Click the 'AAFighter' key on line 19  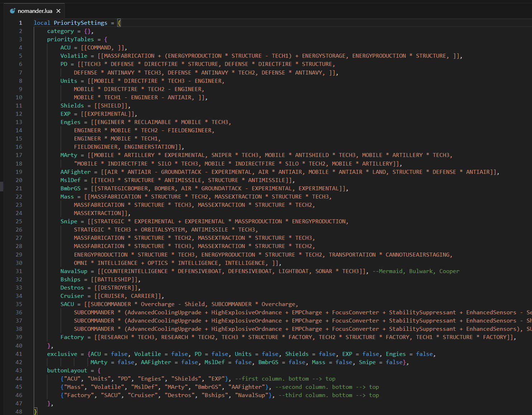tap(76, 172)
